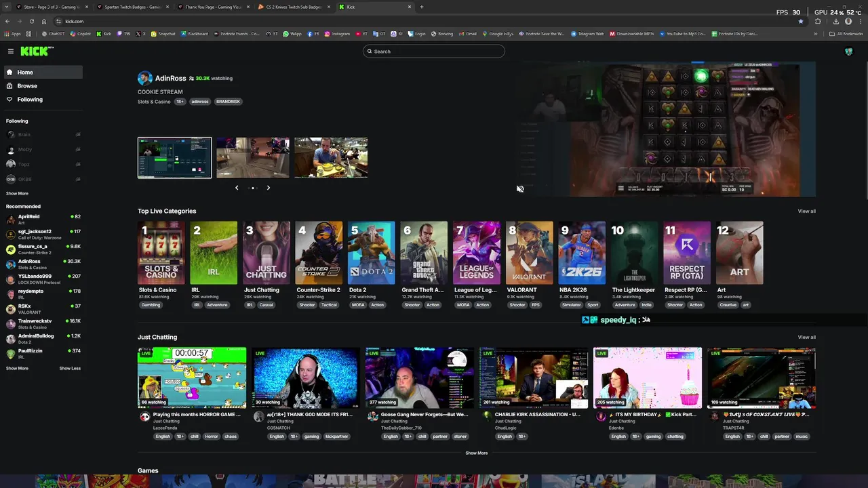Click the browser address bar
868x488 pixels.
427,21
